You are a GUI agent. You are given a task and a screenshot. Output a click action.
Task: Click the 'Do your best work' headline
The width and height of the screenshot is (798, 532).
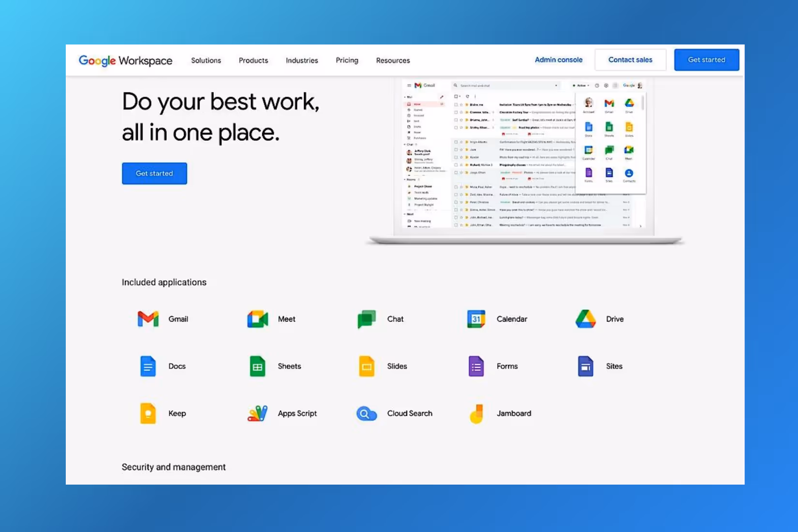(221, 117)
